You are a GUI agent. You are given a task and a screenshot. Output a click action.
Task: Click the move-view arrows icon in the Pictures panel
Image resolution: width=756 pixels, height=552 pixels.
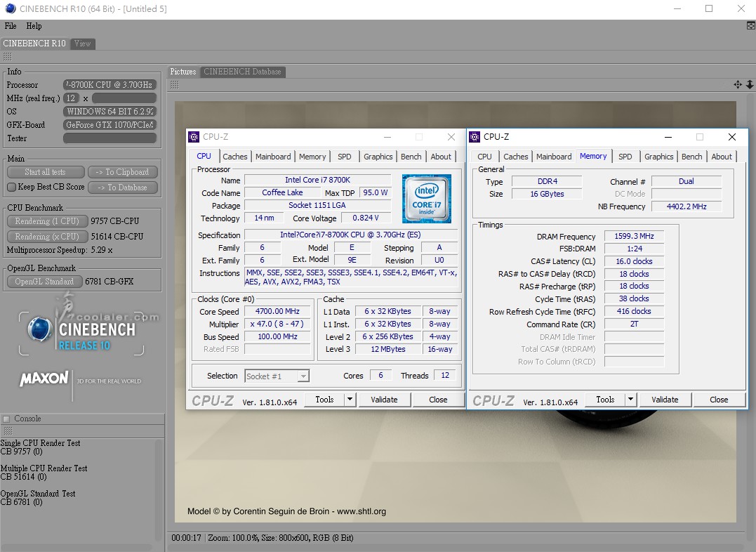click(x=738, y=84)
